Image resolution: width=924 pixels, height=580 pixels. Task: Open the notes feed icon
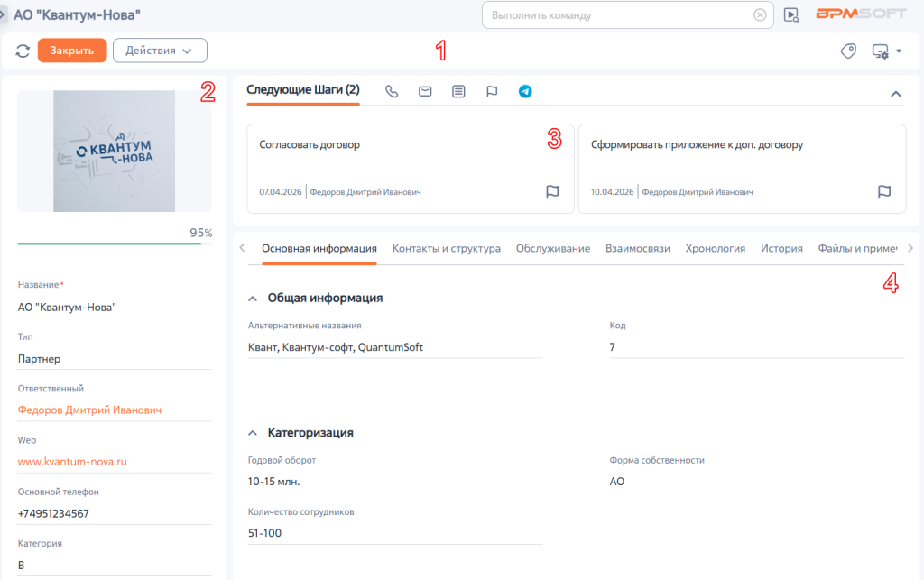(x=458, y=91)
